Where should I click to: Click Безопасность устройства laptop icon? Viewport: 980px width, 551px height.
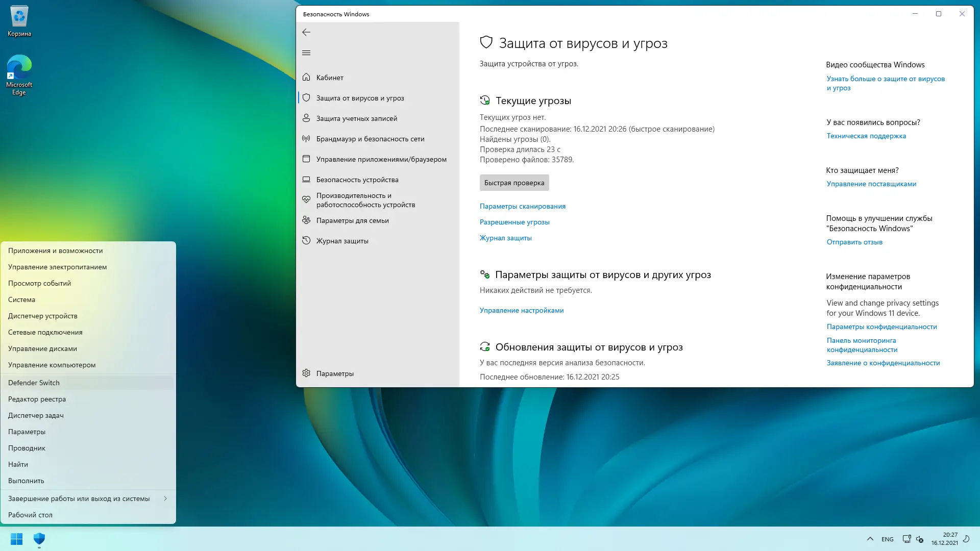click(x=306, y=179)
